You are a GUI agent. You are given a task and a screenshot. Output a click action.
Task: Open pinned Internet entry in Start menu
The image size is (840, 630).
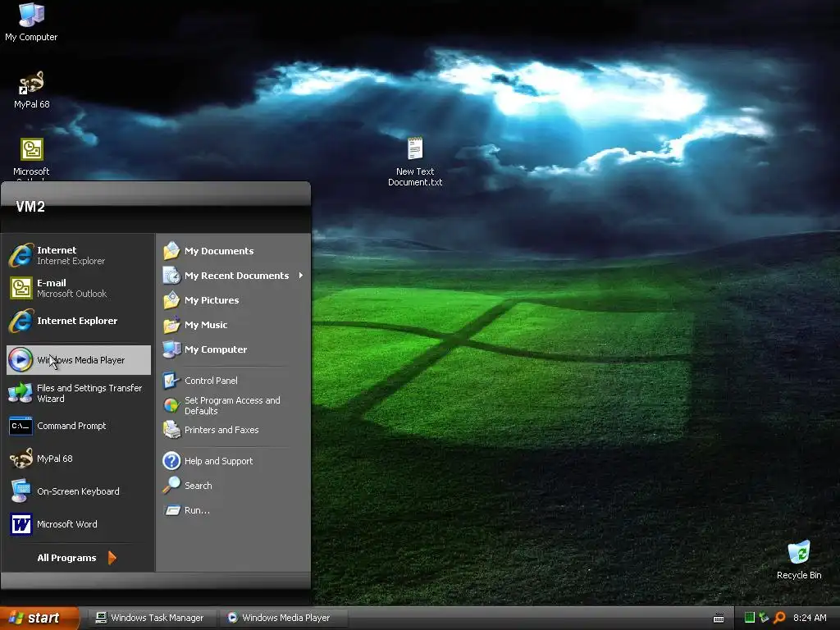(x=78, y=255)
